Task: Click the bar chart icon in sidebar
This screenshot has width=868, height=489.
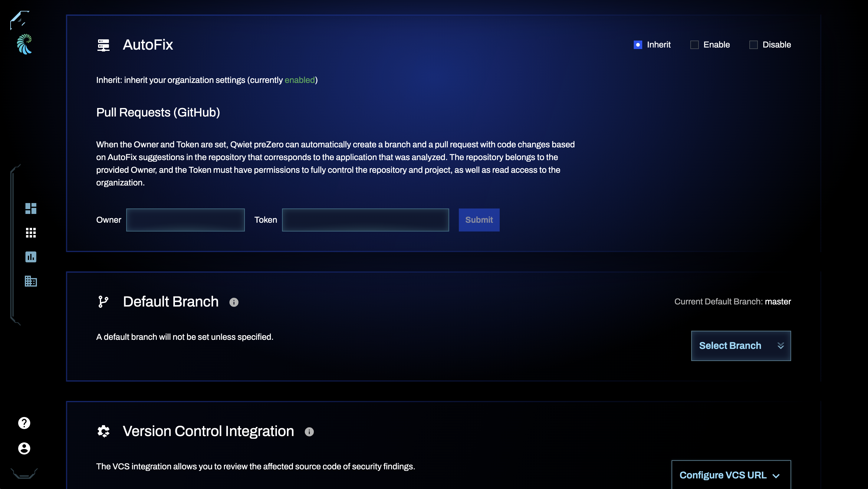Action: click(x=31, y=256)
